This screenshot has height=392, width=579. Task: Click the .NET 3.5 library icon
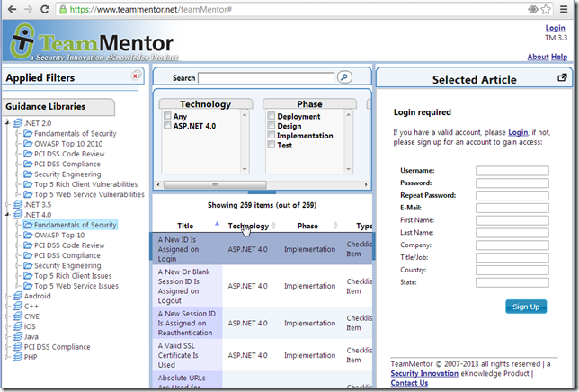click(x=18, y=204)
